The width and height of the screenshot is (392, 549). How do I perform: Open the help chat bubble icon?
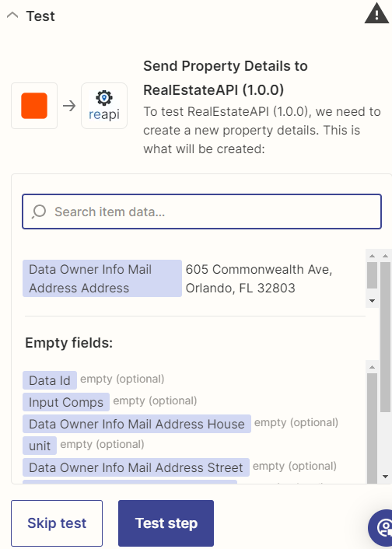click(x=381, y=527)
